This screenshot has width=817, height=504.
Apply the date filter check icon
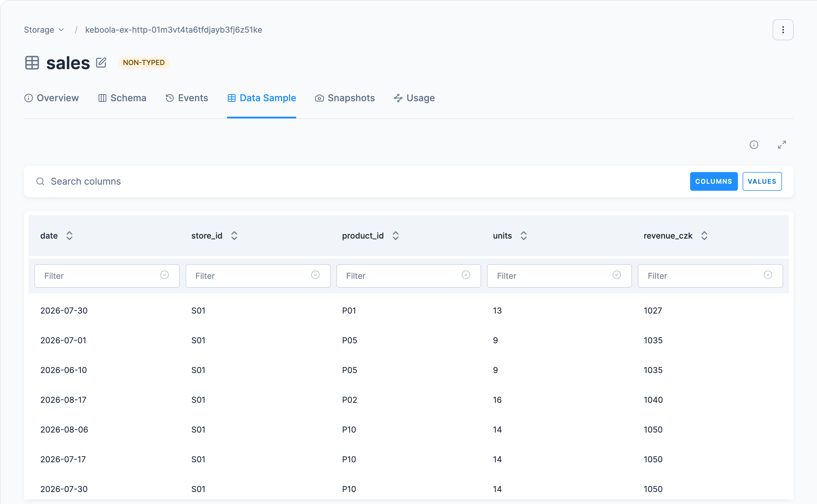[164, 275]
